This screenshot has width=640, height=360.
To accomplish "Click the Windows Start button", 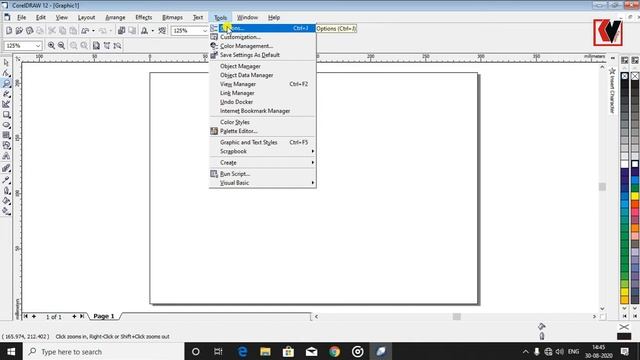I will (x=11, y=351).
